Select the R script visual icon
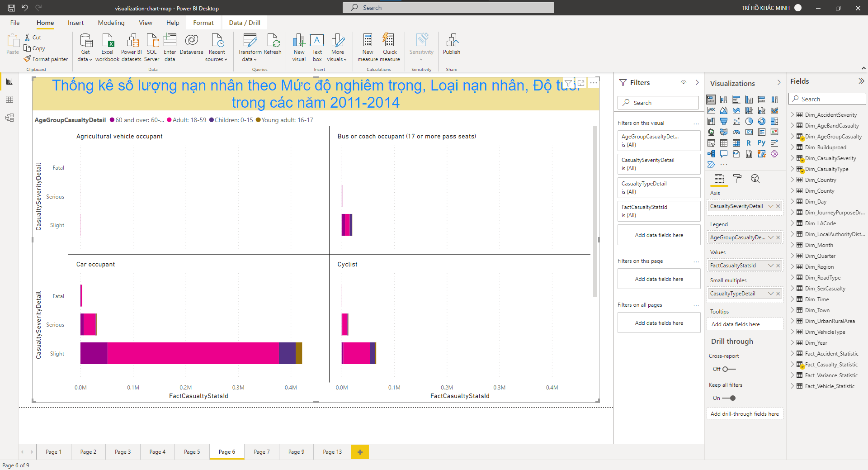This screenshot has width=868, height=470. coord(749,143)
